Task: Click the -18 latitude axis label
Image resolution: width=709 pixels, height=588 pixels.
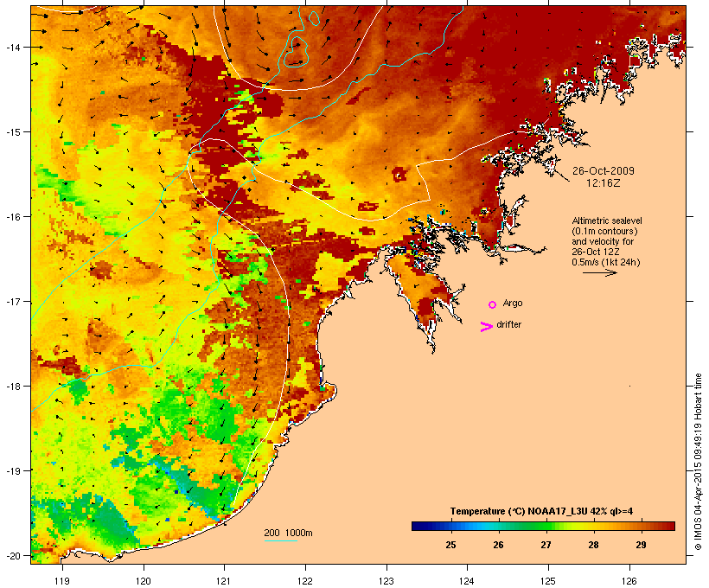Action: 13,386
